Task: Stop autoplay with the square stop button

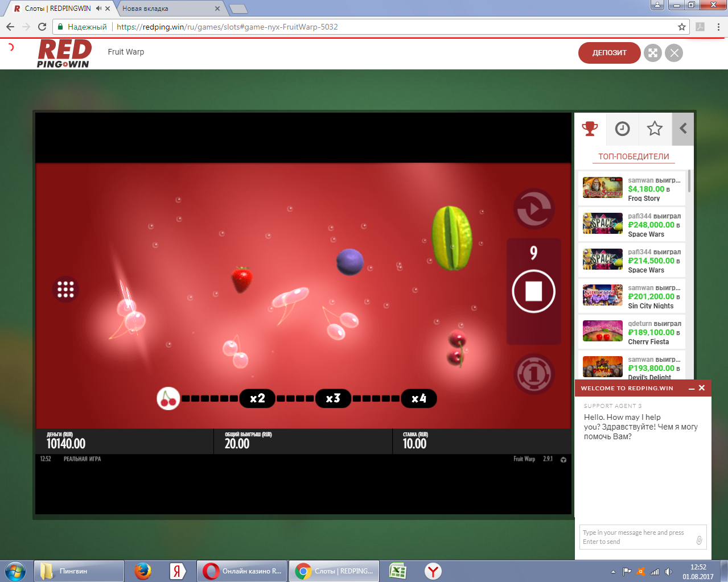Action: (x=533, y=291)
